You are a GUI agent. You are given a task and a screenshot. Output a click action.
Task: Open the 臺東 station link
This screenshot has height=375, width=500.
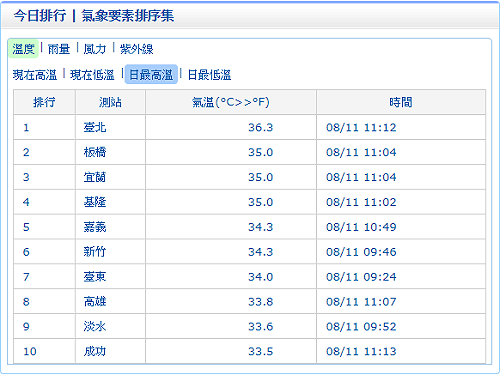(x=95, y=277)
